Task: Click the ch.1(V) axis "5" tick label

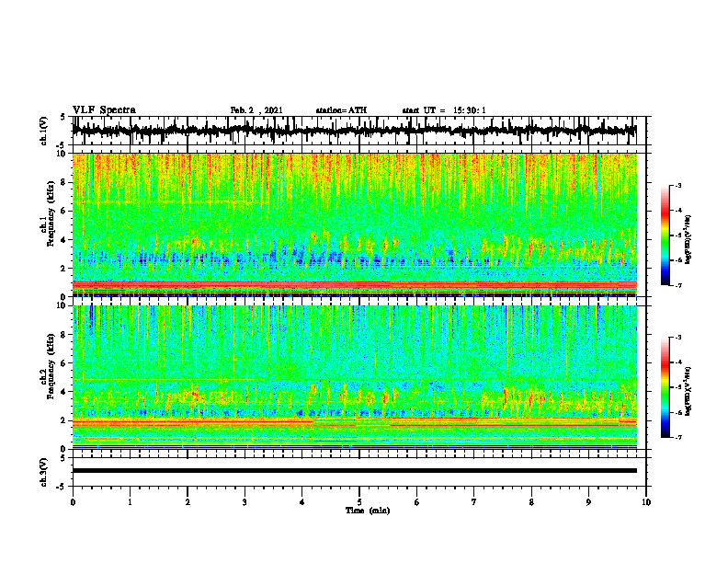Action: point(63,117)
